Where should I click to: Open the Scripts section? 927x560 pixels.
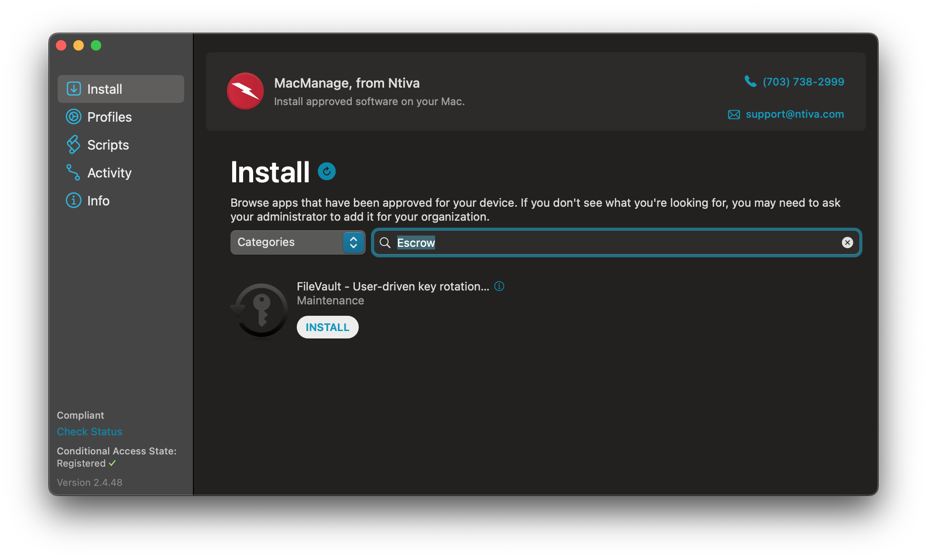point(121,145)
